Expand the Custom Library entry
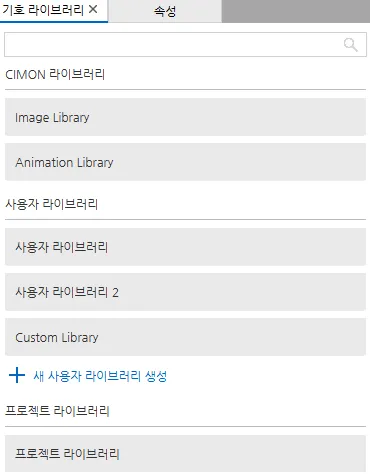370x474 pixels. click(x=185, y=337)
